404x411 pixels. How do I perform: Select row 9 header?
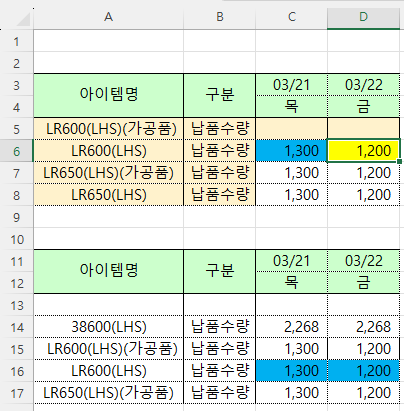16,217
